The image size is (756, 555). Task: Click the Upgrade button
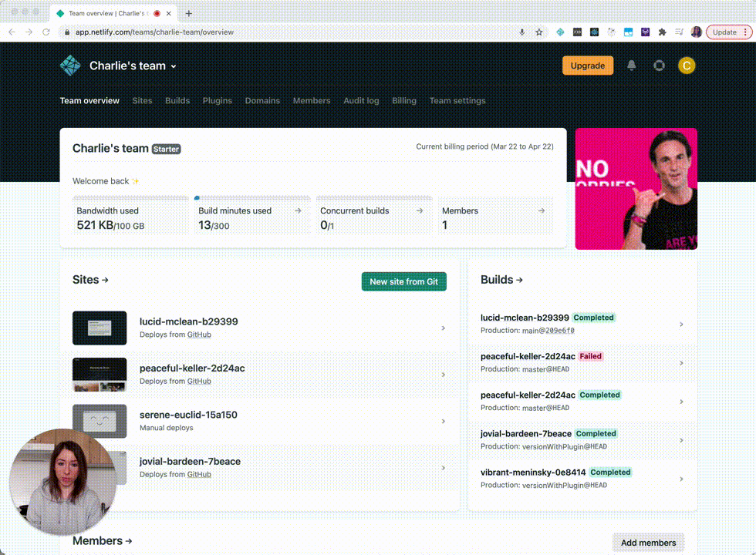coord(588,66)
